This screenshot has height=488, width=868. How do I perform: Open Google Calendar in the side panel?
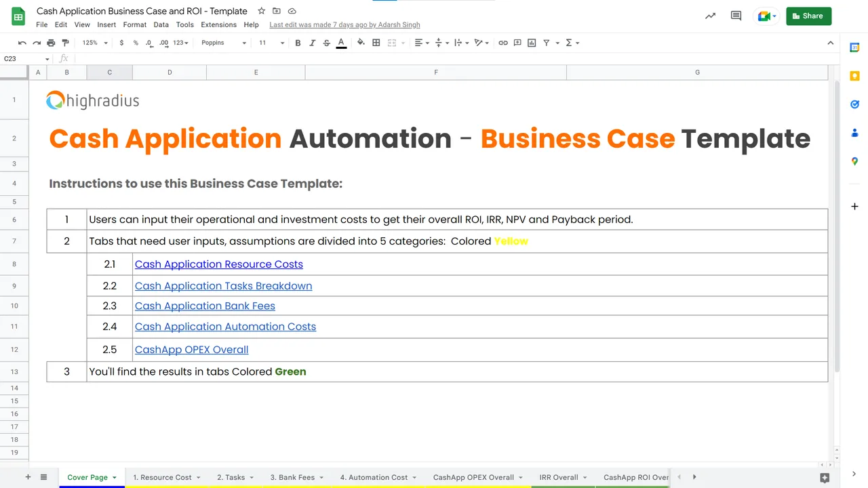[x=854, y=47]
